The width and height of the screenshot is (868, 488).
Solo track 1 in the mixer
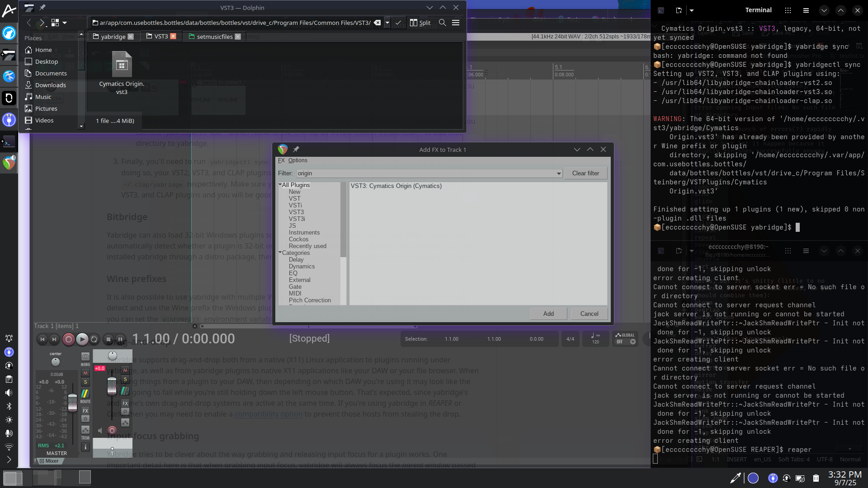click(x=125, y=379)
